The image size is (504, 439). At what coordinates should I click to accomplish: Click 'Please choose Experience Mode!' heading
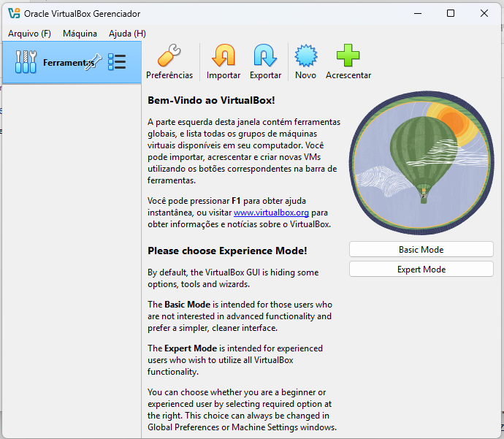[227, 251]
